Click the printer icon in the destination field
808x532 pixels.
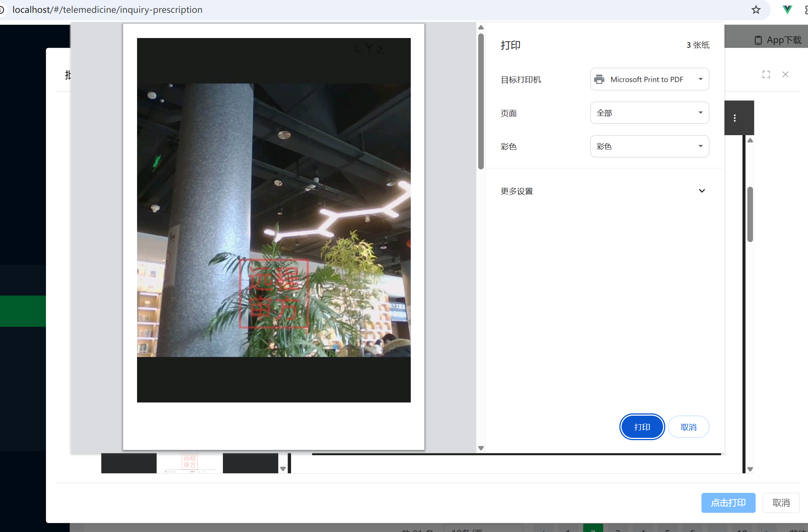pyautogui.click(x=600, y=79)
